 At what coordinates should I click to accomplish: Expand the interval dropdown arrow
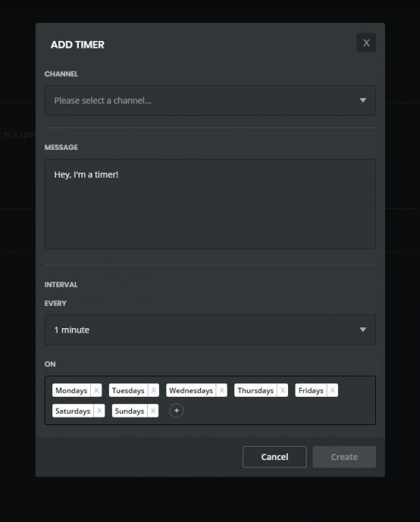click(x=363, y=330)
